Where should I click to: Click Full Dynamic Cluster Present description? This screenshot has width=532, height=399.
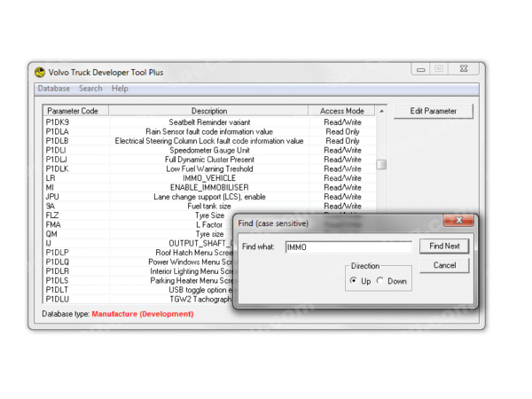tap(209, 160)
